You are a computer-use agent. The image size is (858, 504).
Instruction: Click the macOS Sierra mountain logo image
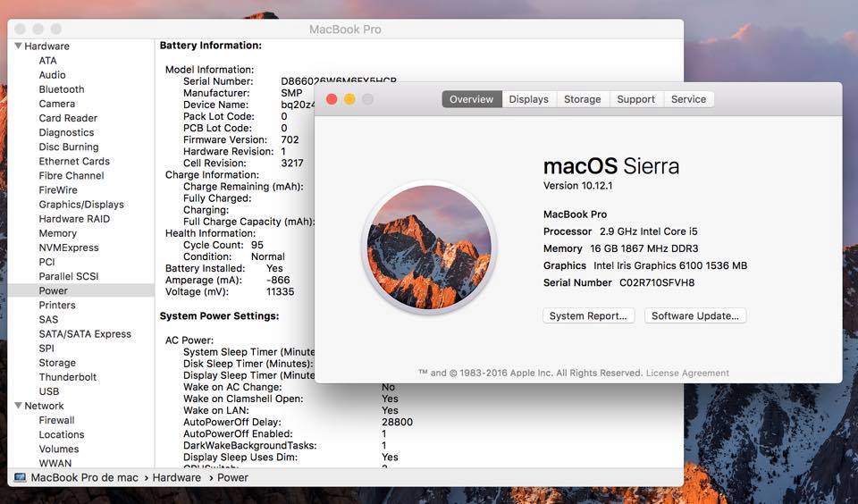428,248
